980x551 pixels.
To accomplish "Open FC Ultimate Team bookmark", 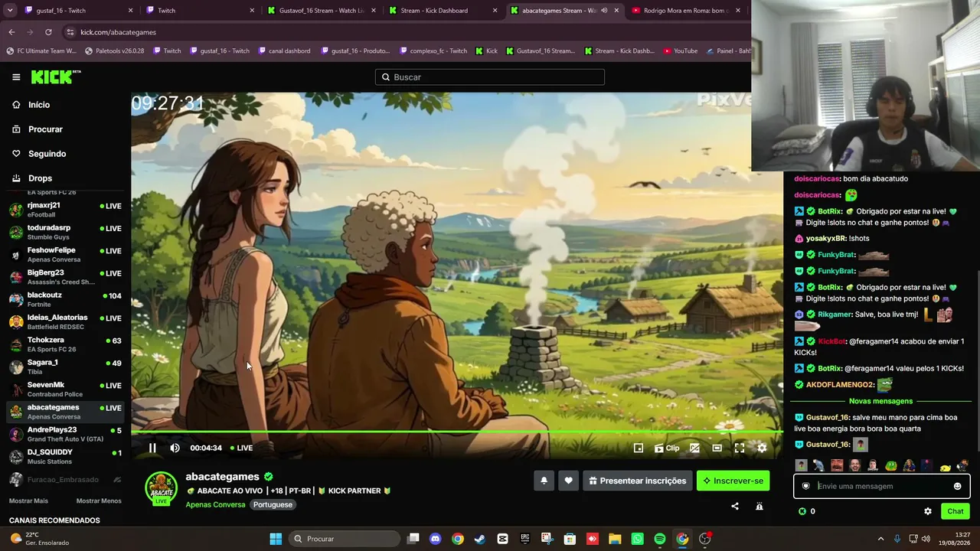I will click(41, 51).
